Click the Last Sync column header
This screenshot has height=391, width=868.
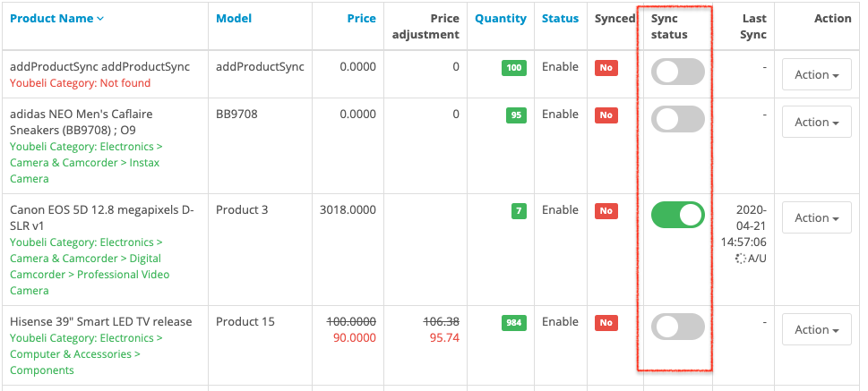click(x=754, y=27)
